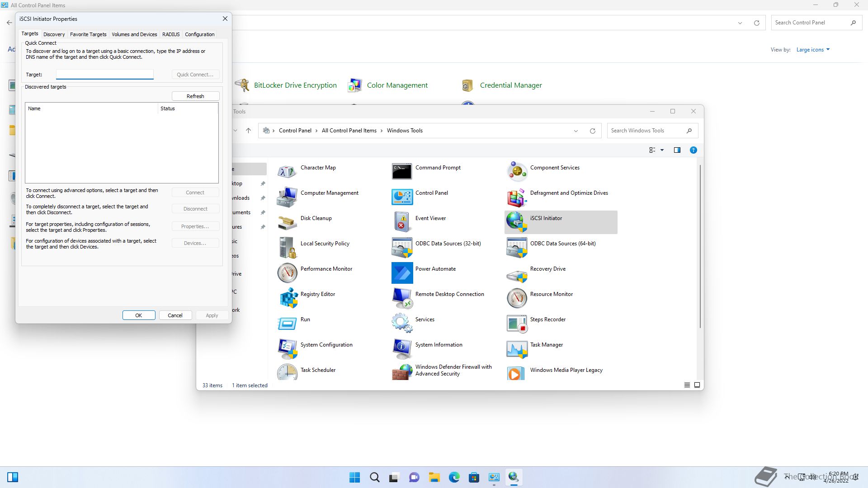
Task: Select the iSCSI Initiator icon
Action: tap(517, 222)
